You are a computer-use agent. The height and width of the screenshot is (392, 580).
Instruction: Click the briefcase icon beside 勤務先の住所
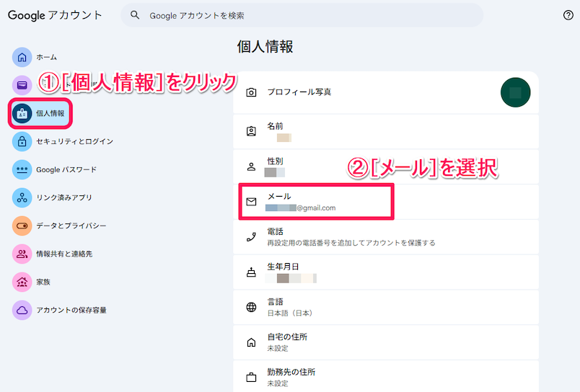251,378
